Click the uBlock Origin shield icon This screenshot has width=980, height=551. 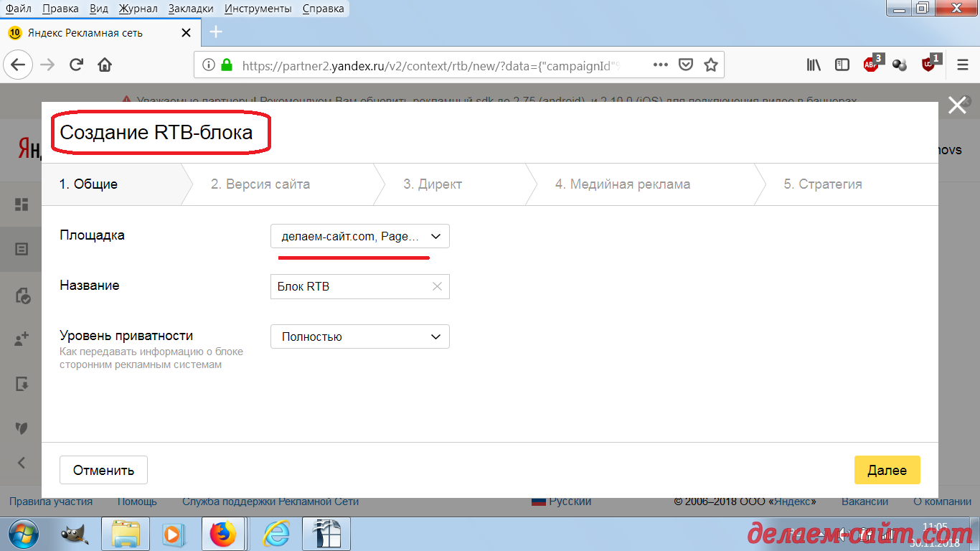930,64
